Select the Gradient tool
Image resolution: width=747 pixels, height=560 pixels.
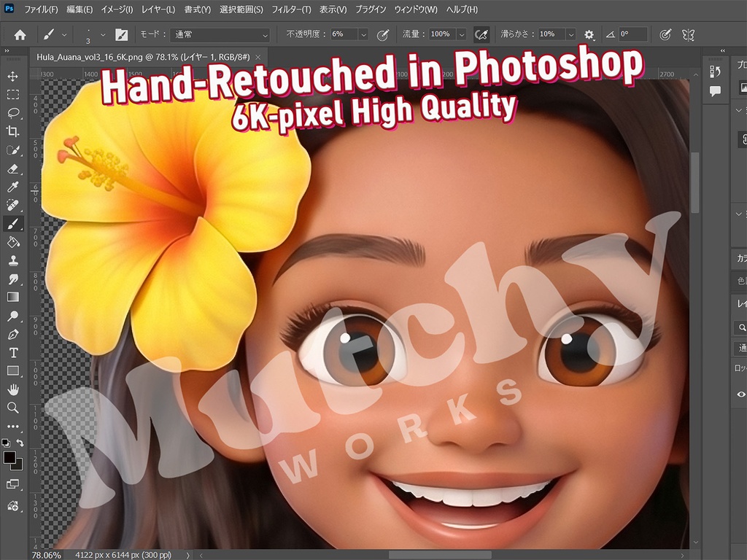coord(13,297)
